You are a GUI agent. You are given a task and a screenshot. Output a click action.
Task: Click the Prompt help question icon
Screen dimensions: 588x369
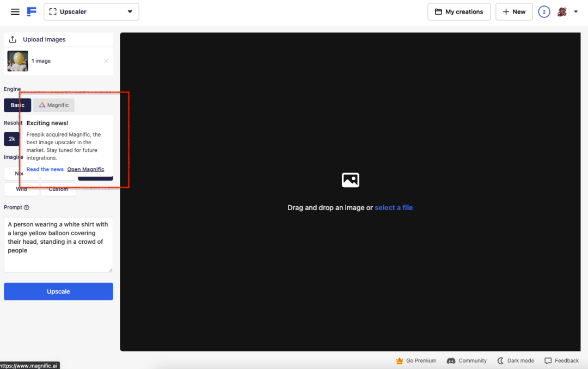[x=26, y=207]
